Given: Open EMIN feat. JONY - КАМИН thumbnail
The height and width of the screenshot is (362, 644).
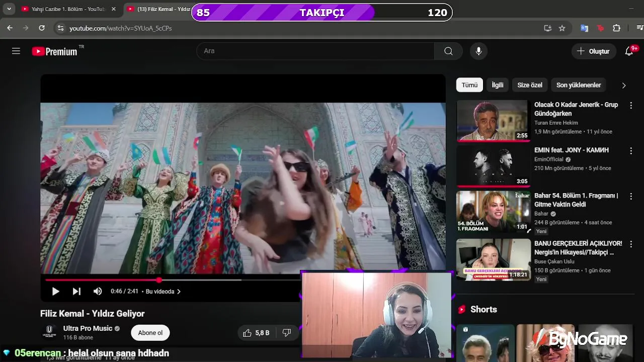Looking at the screenshot, I should [494, 166].
